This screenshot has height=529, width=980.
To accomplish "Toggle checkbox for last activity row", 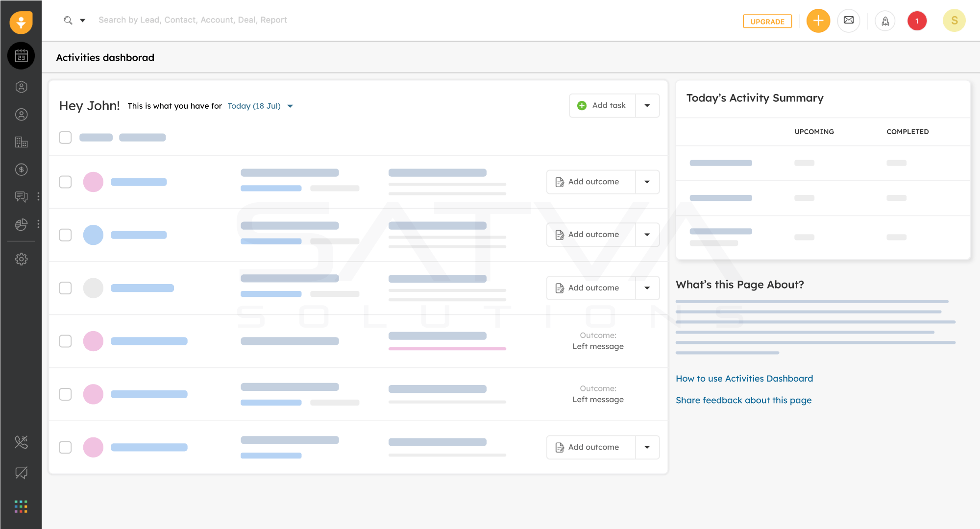I will (x=65, y=447).
